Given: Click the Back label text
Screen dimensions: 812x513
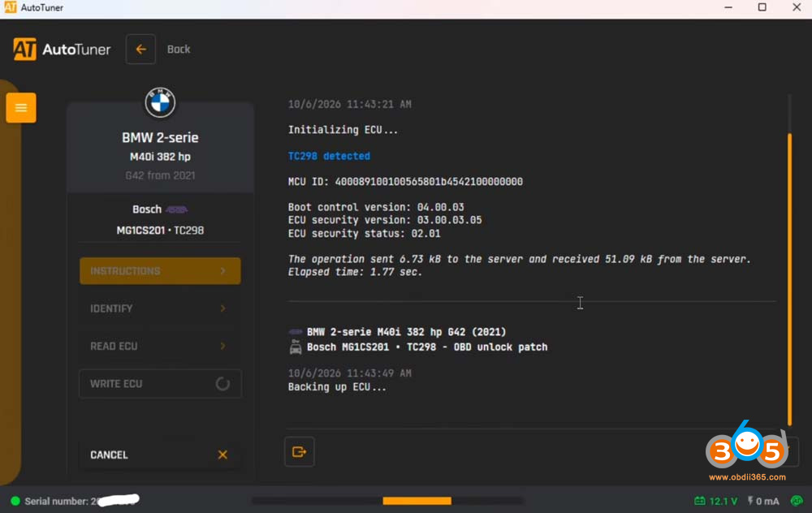Looking at the screenshot, I should point(179,50).
